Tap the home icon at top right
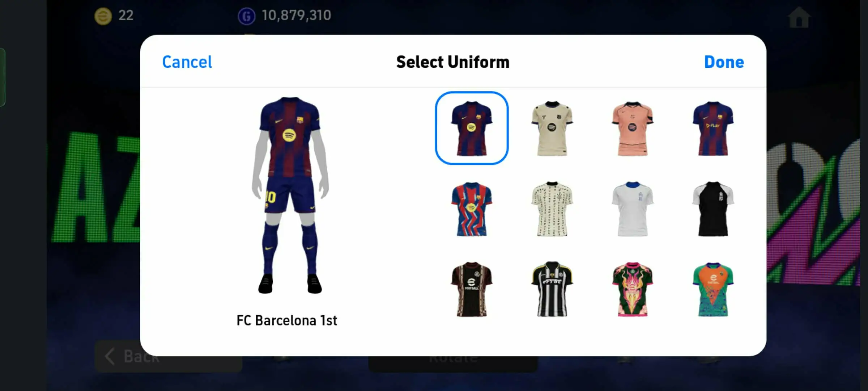The width and height of the screenshot is (868, 391). point(799,17)
